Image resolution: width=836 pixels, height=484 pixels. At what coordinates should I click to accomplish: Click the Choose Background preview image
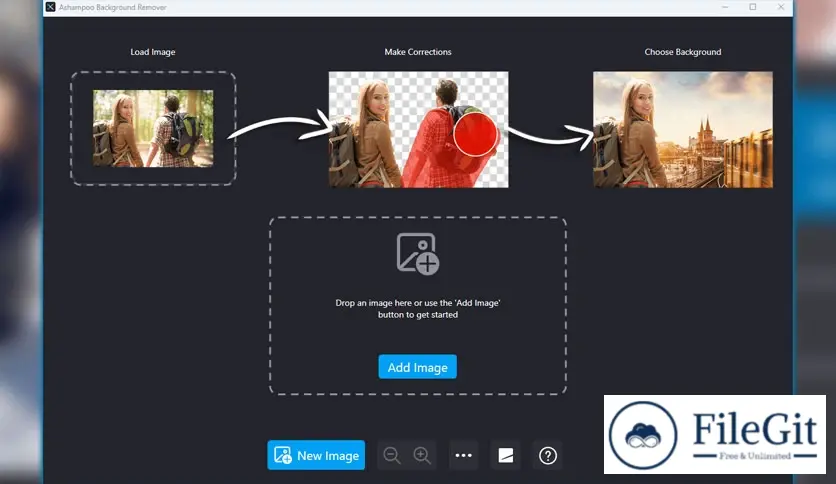click(x=683, y=130)
